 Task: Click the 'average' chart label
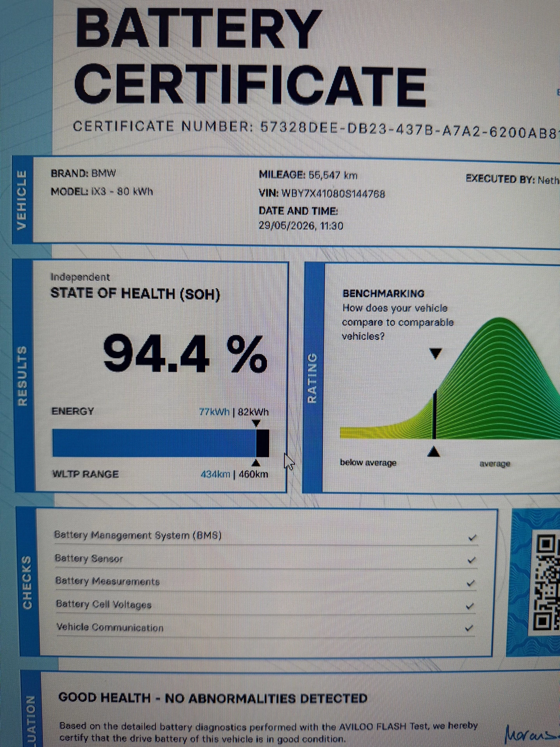coord(495,464)
